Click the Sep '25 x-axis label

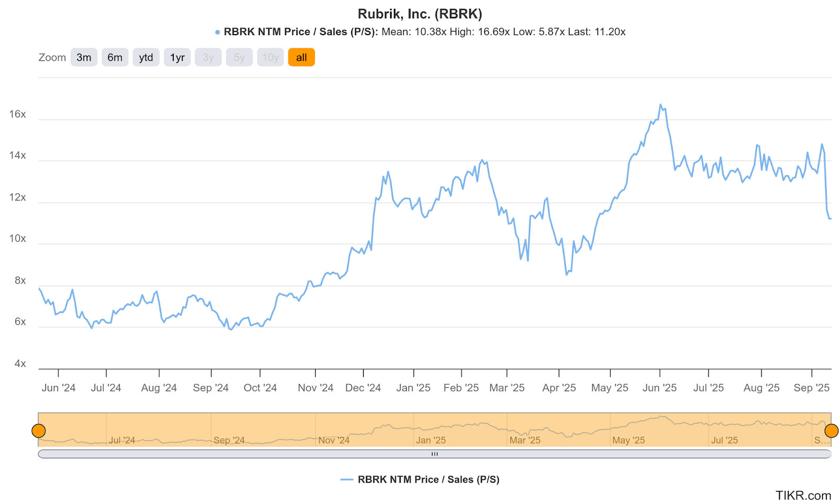tap(812, 387)
